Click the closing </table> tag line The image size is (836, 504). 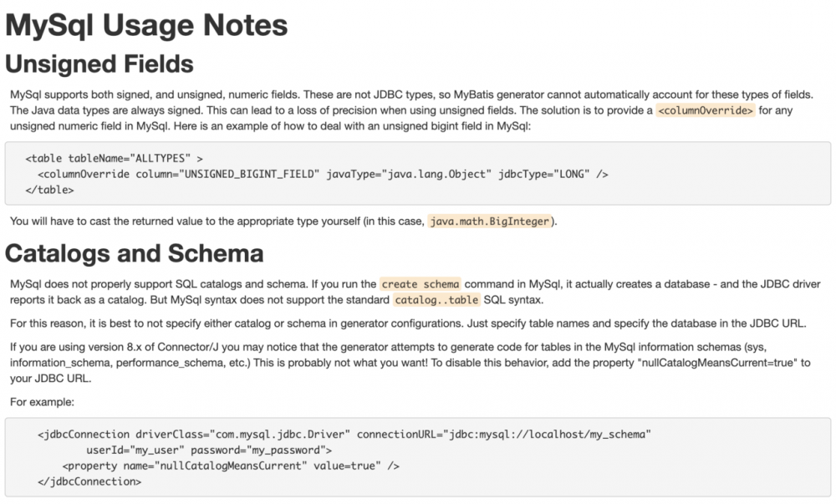click(49, 191)
